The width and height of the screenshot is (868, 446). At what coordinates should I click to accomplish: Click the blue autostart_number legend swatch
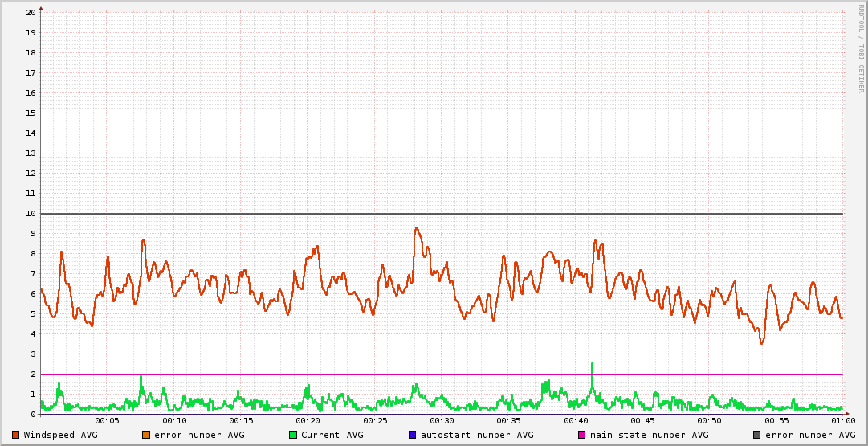point(413,435)
